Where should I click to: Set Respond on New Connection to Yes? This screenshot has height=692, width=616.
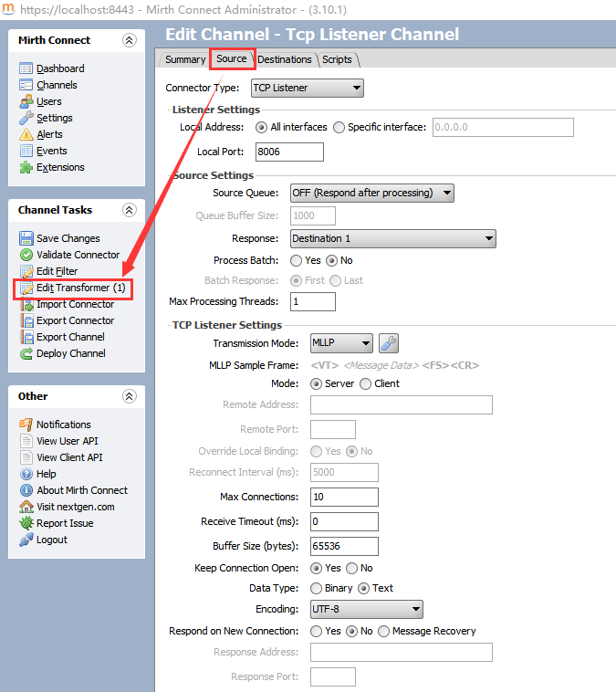[316, 632]
